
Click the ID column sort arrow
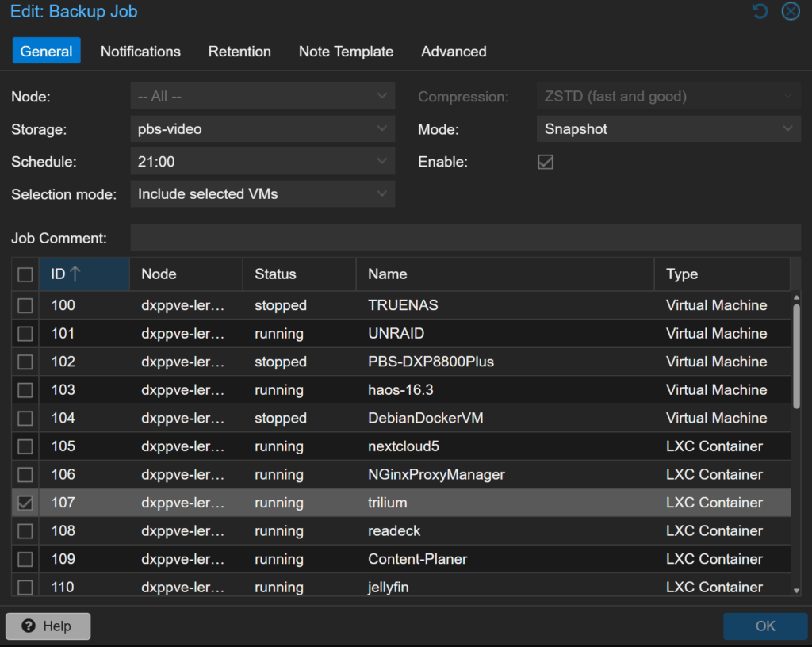pyautogui.click(x=75, y=274)
